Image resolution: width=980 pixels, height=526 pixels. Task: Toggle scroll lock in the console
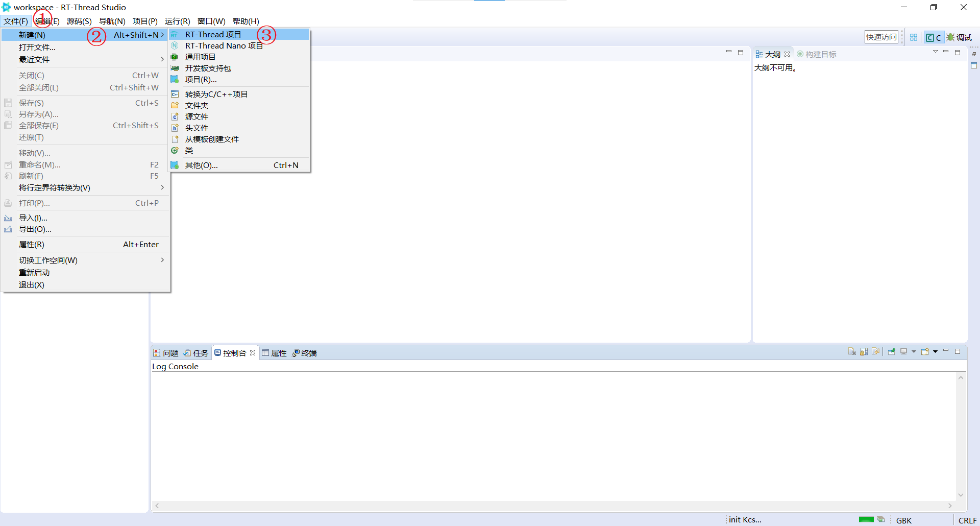864,351
